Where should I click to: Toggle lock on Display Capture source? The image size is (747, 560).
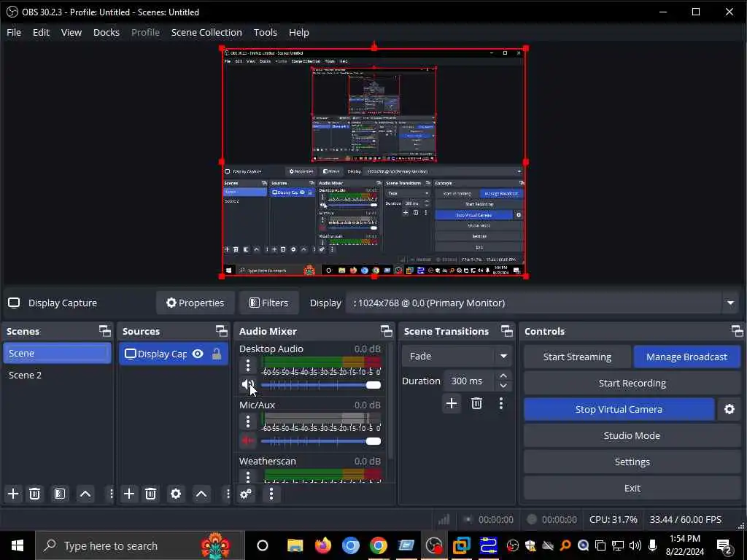pyautogui.click(x=217, y=354)
